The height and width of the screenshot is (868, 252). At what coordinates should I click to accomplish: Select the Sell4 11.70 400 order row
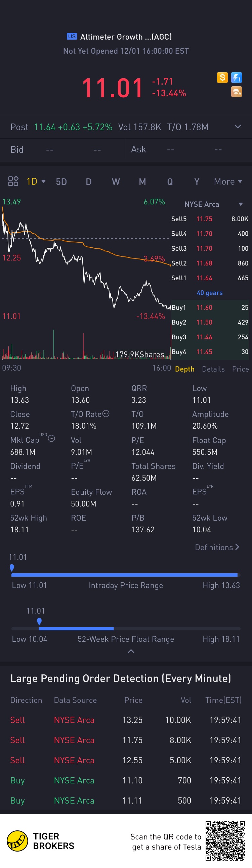210,234
